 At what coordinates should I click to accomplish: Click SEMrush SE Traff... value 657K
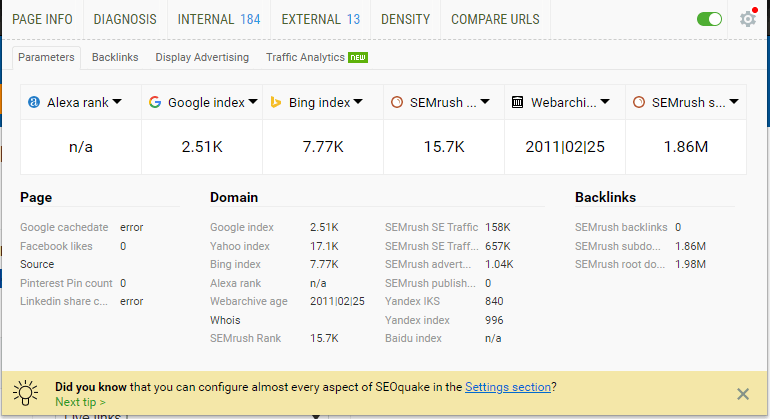(497, 246)
